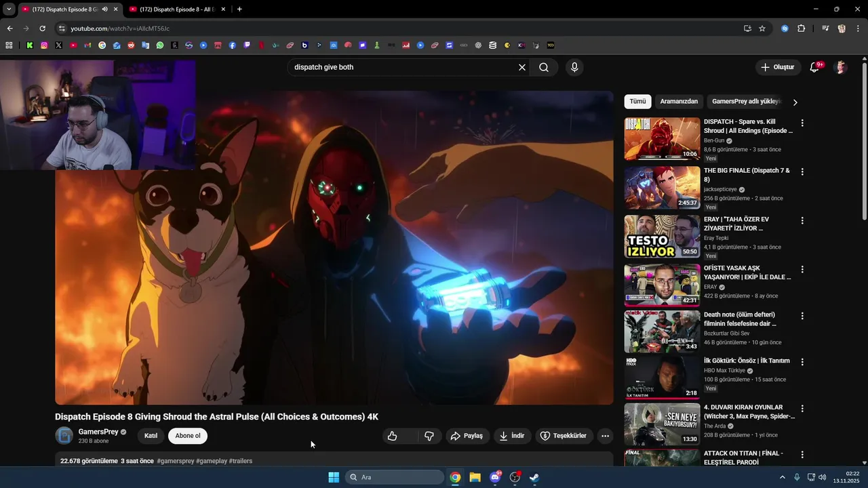The image size is (868, 488).
Task: Open options menu for 'İlk Göktürk' video
Action: coord(802,363)
